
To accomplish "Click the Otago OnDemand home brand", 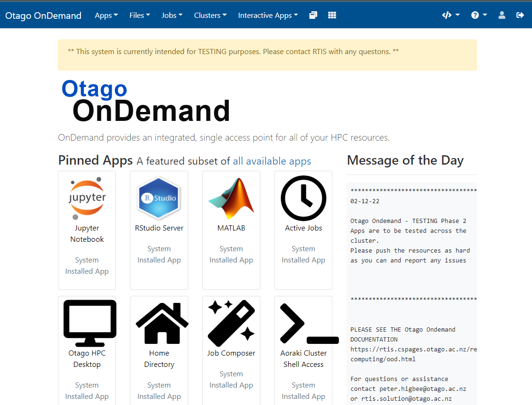I will pos(43,15).
